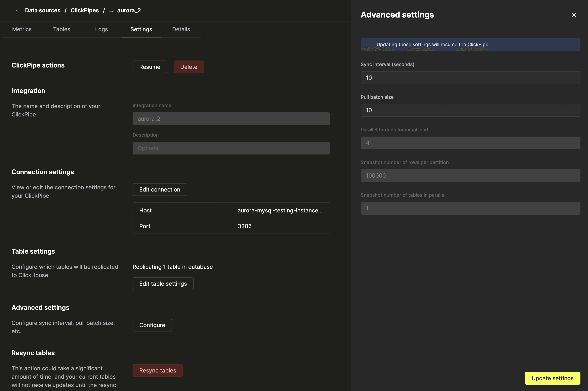Focus the Sync interval seconds field

[x=470, y=78]
